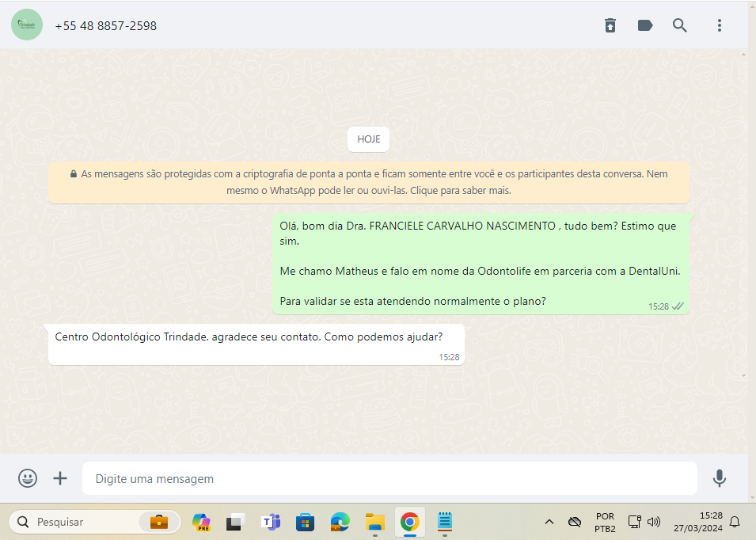Click the archive chat icon in header
Image resolution: width=756 pixels, height=540 pixels.
[x=610, y=25]
